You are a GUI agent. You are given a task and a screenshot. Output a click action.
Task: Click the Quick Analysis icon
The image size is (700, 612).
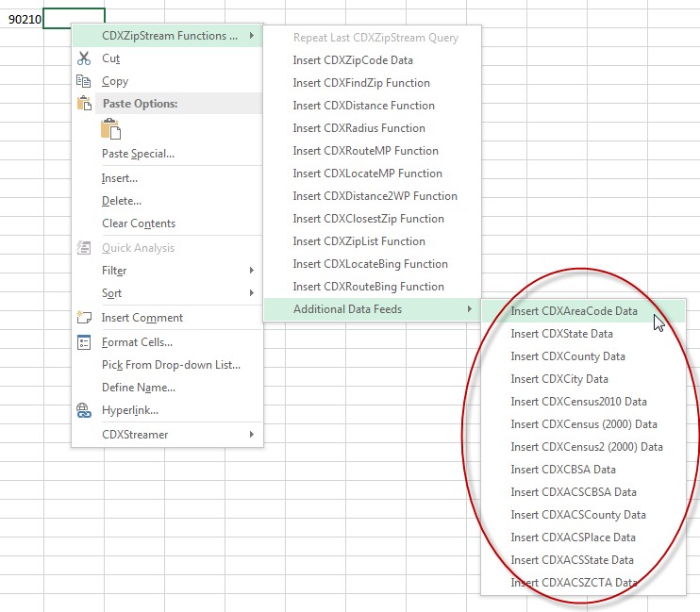(x=84, y=248)
